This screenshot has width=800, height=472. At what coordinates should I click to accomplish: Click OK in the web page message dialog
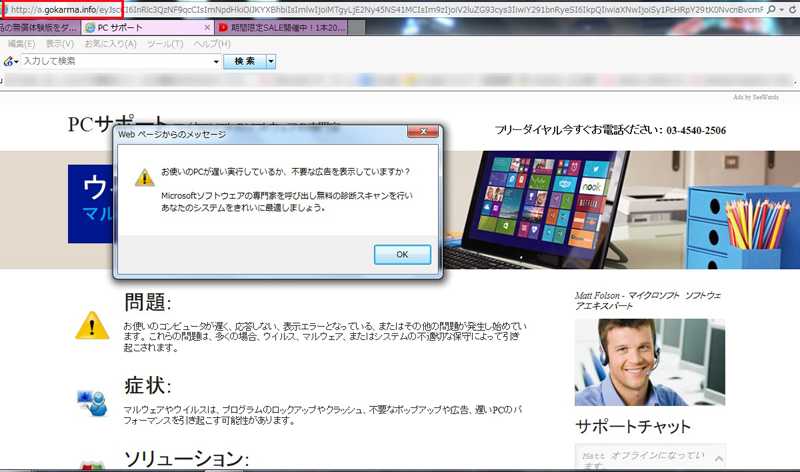pyautogui.click(x=402, y=254)
